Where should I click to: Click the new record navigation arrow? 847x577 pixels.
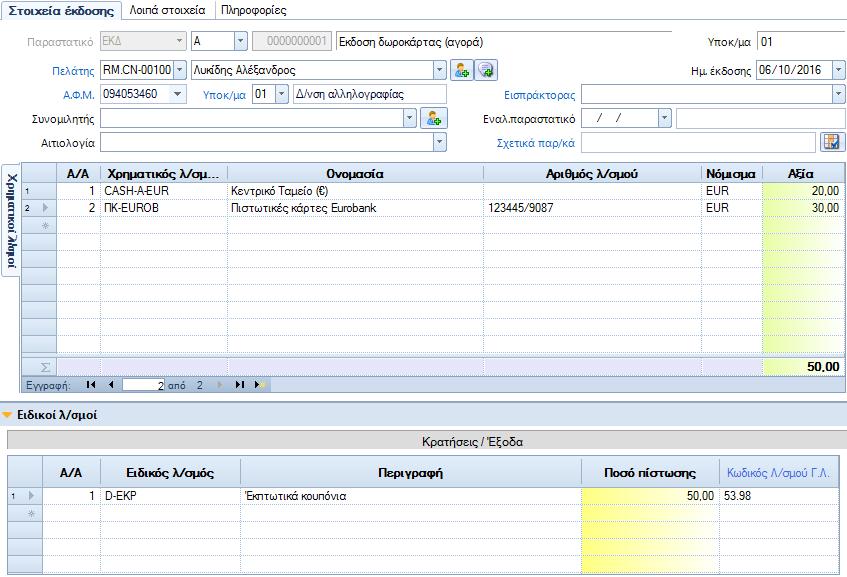259,385
